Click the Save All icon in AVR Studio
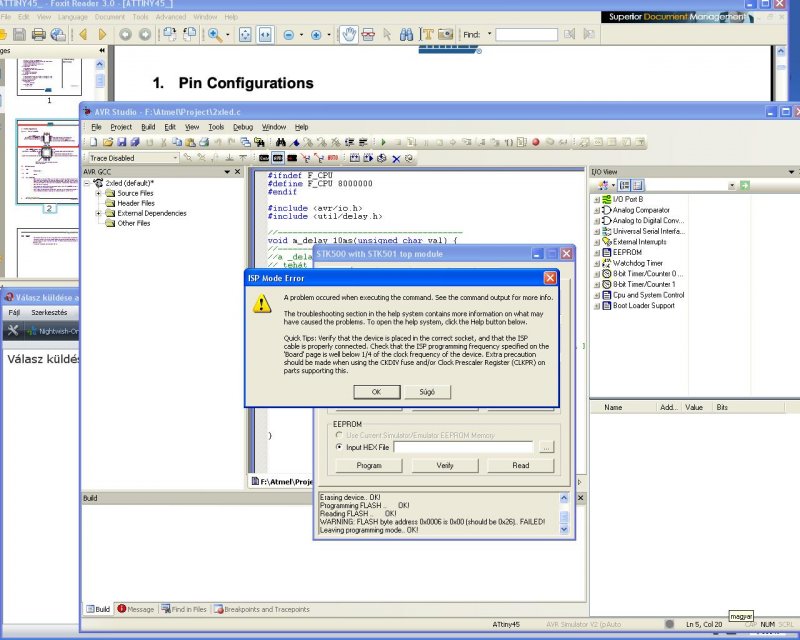Screen dimensions: 800x640 (135, 142)
